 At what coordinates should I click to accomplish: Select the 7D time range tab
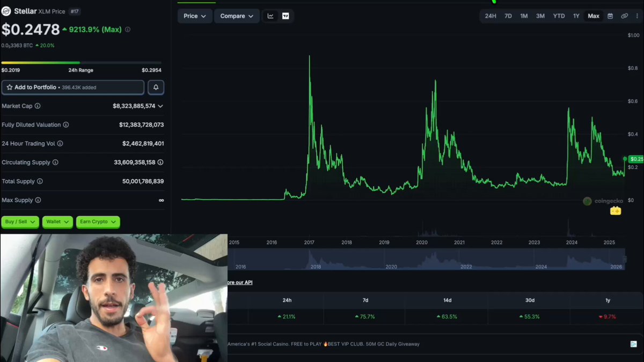tap(508, 16)
